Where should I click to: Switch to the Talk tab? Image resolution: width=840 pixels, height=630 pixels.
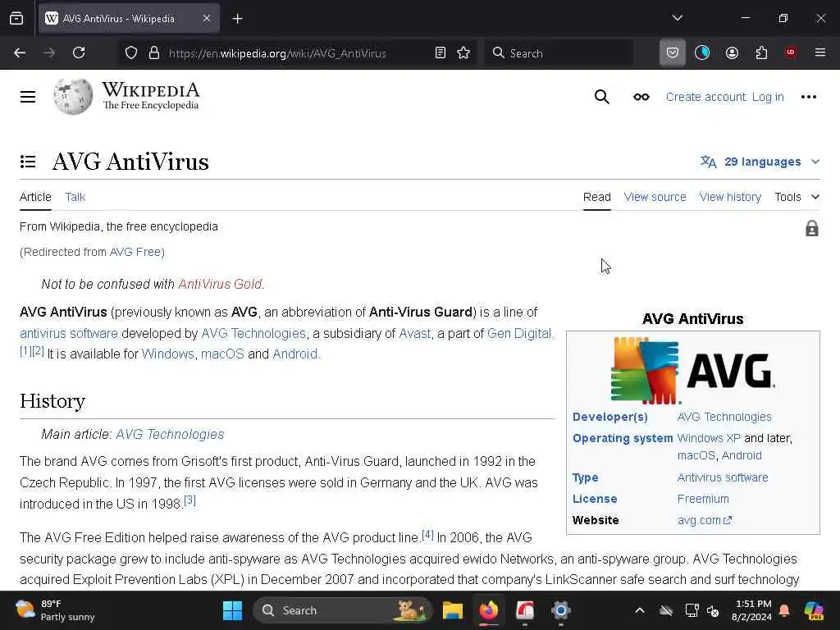[75, 197]
